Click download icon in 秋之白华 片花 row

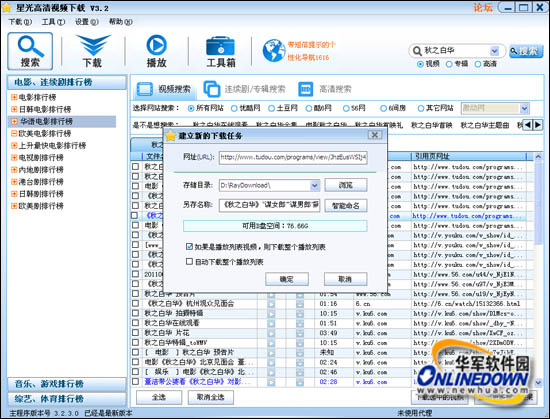(x=300, y=333)
